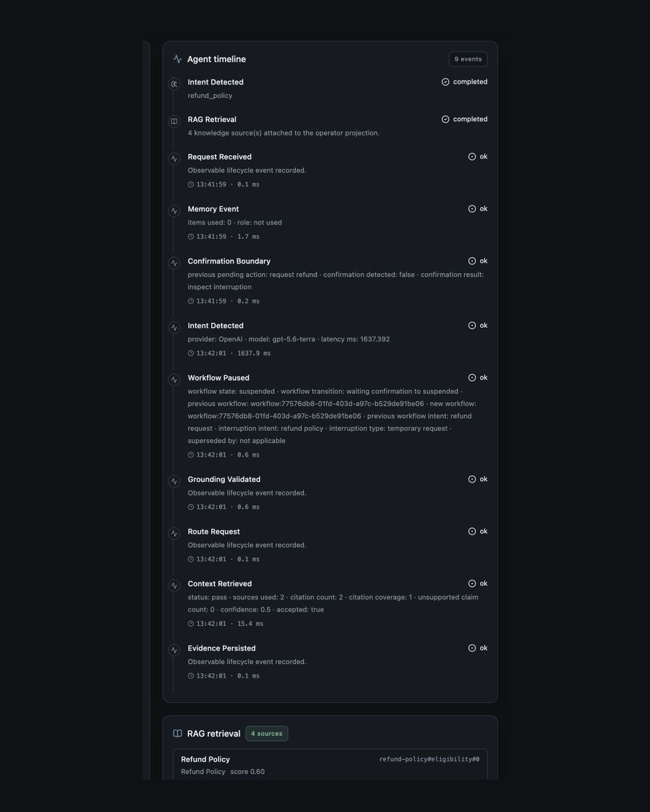Click the first Intent Detected event icon
Image resolution: width=650 pixels, height=812 pixels.
pos(174,84)
